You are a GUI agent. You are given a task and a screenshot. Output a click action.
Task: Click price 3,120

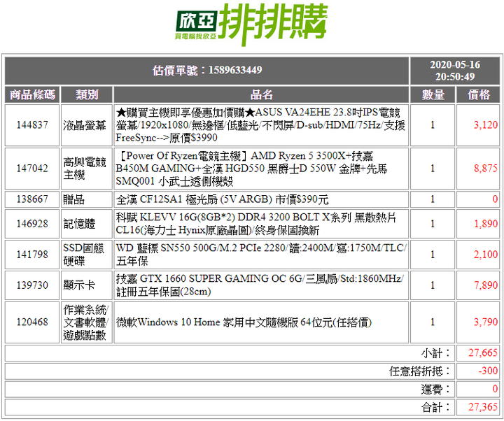486,125
